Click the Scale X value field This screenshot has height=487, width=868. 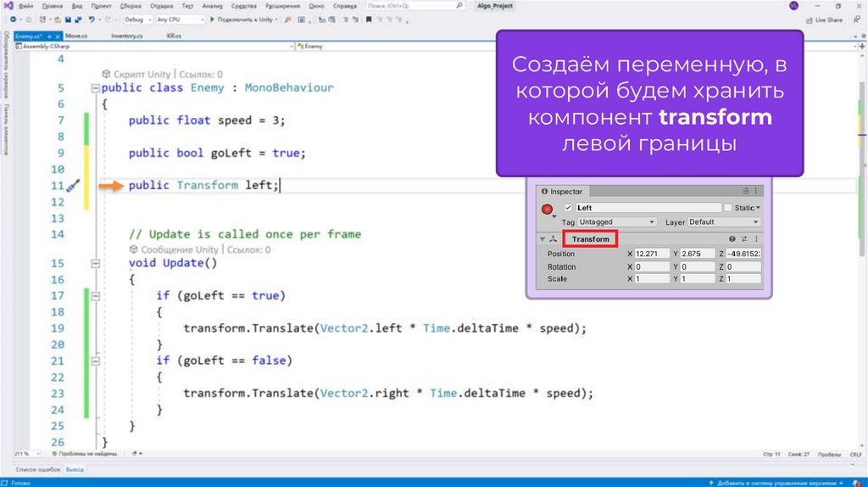(652, 278)
